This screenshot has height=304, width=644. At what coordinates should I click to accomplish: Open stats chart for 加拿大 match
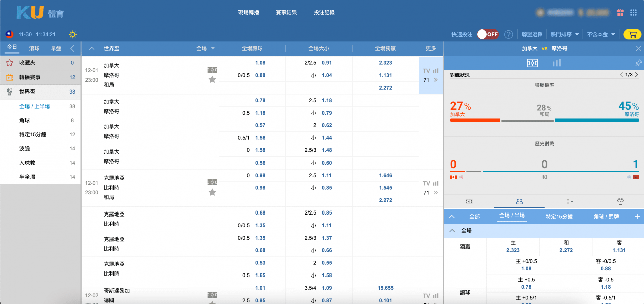(x=436, y=71)
